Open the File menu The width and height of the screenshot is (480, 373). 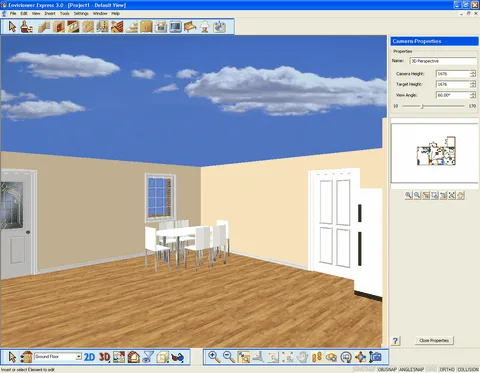[13, 13]
